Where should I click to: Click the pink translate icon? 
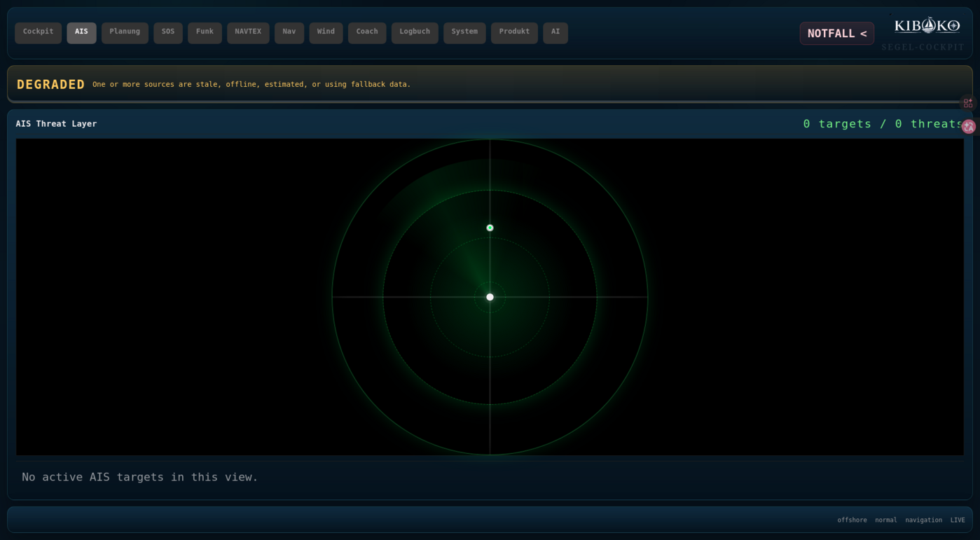(969, 126)
